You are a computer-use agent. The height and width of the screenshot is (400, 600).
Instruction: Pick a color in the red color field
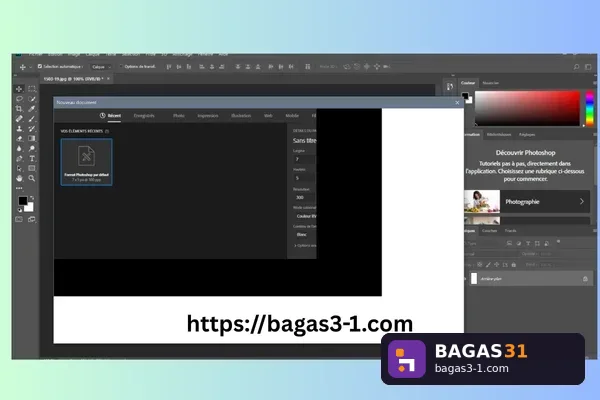pos(527,108)
